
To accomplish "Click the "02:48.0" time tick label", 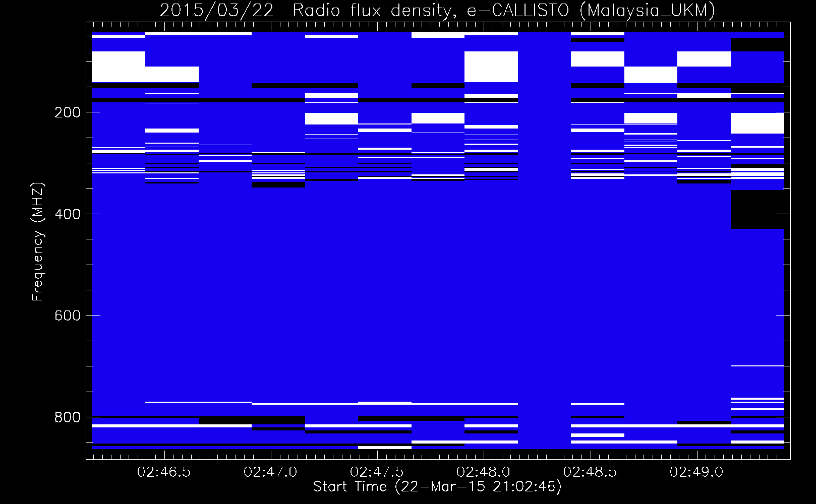I will pos(483,472).
